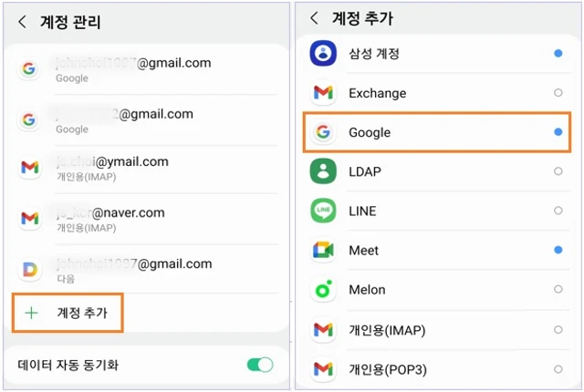Tap the 계정 관리 screen title
The image size is (584, 392).
click(x=70, y=22)
